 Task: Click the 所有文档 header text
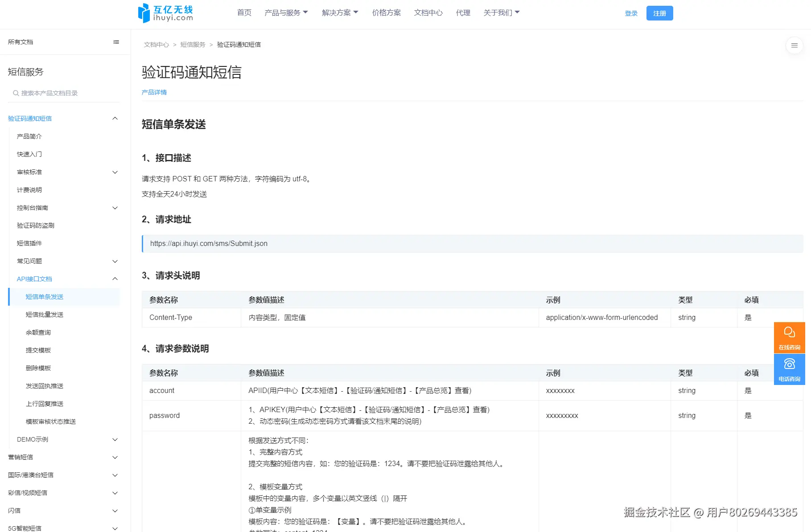click(21, 42)
